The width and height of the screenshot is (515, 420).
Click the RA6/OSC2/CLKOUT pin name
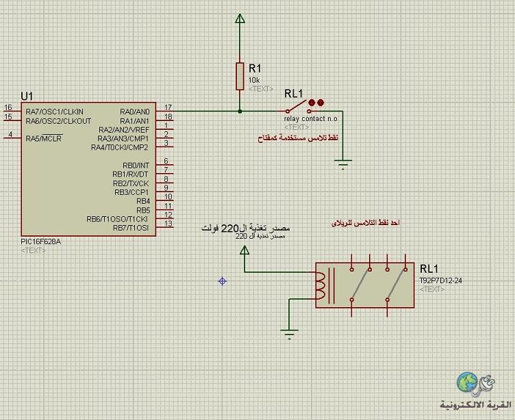pos(58,121)
